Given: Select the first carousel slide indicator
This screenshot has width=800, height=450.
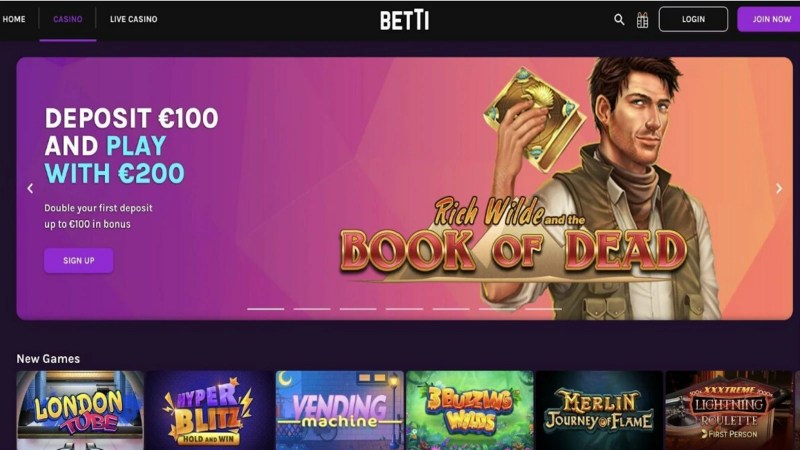Looking at the screenshot, I should coord(265,309).
